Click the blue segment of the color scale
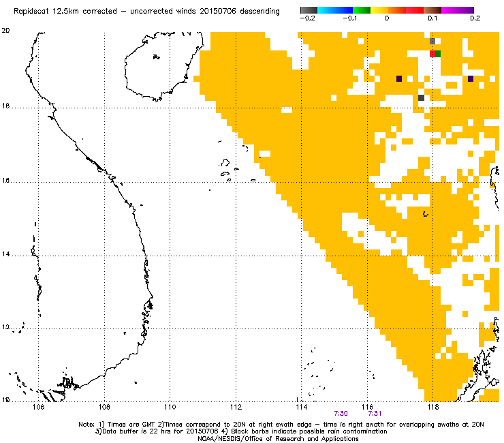The height and width of the screenshot is (443, 504). pyautogui.click(x=344, y=10)
